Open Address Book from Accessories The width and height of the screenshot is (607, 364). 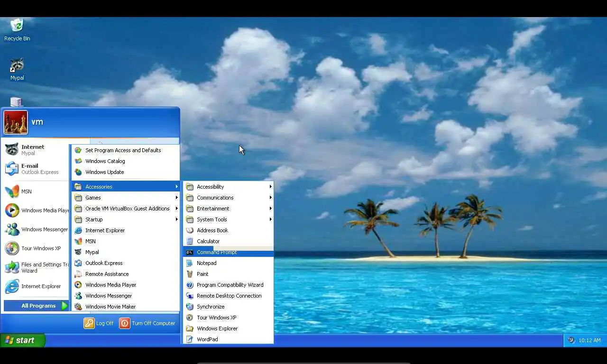[x=229, y=230]
